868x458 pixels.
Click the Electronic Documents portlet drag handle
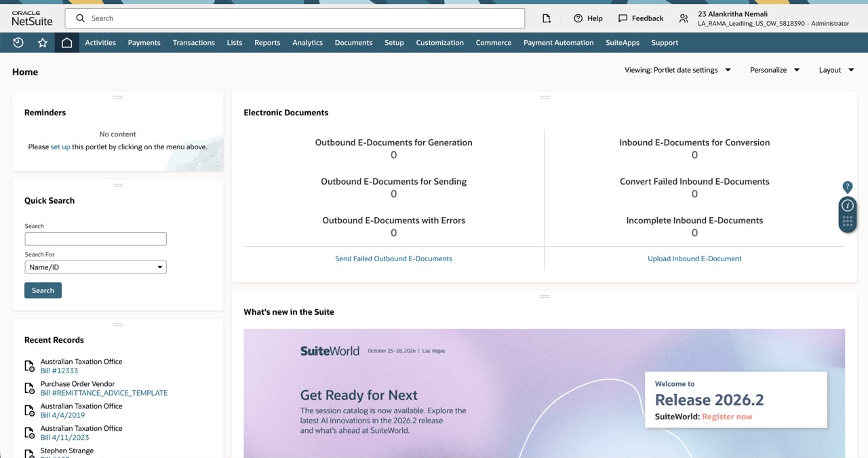(x=545, y=97)
